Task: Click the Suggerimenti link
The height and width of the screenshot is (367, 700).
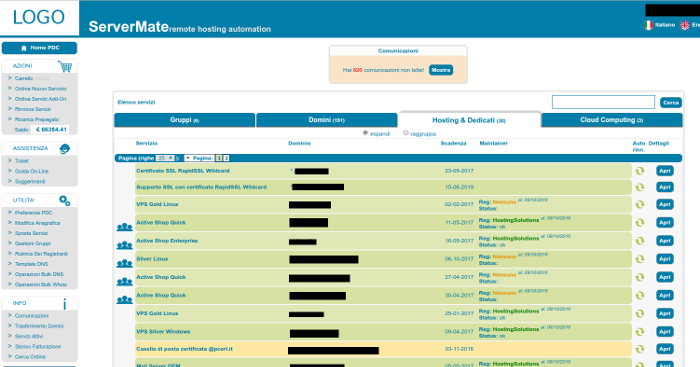Action: (x=30, y=182)
